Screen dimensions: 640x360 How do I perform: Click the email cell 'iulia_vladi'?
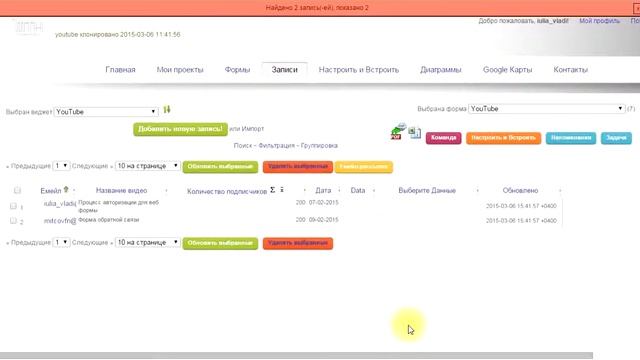click(60, 203)
